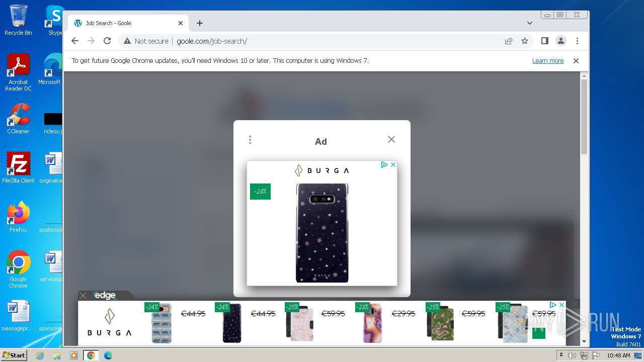Click the dark starry case priced €44.95
Viewport: 644px width, 362px height.
(232, 323)
